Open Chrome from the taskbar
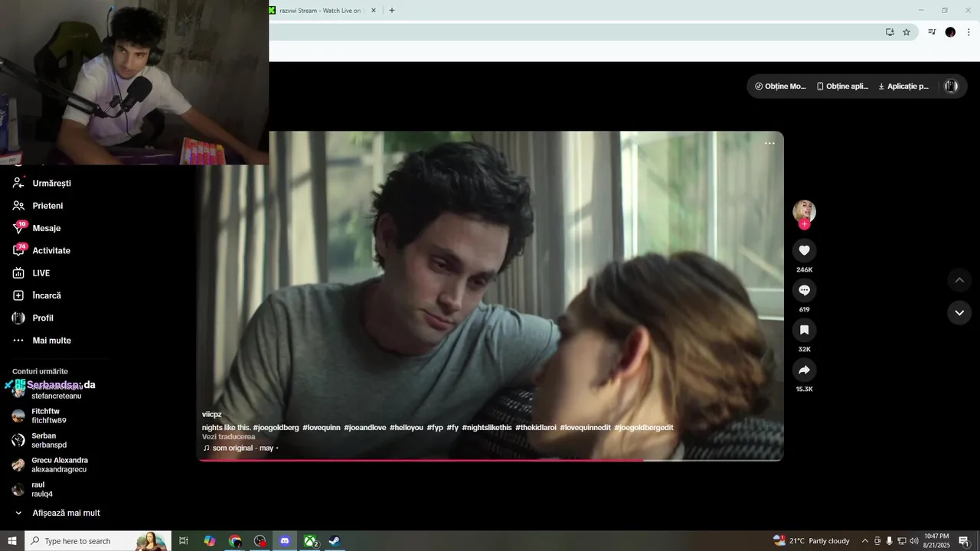This screenshot has width=980, height=551. point(235,541)
